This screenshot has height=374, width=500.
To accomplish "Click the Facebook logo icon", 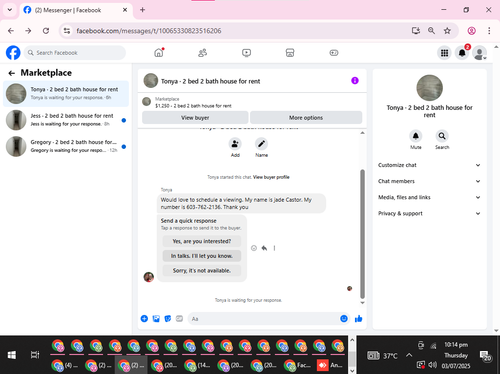I will [13, 53].
